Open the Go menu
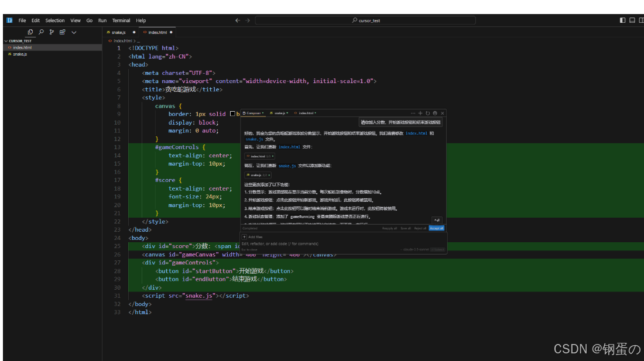 pos(90,20)
